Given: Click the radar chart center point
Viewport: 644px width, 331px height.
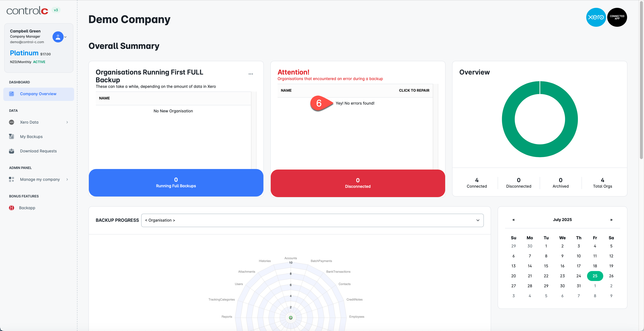Looking at the screenshot, I should (290, 318).
